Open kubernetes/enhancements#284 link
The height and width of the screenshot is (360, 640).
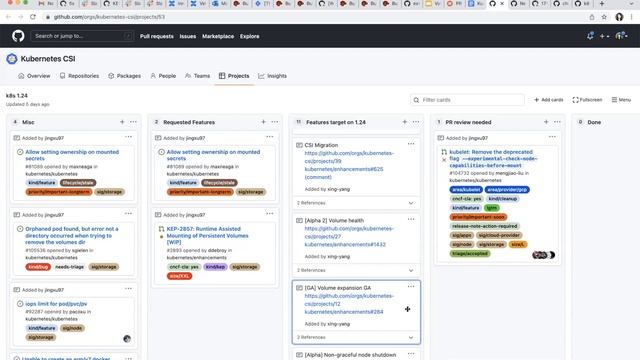(x=344, y=312)
